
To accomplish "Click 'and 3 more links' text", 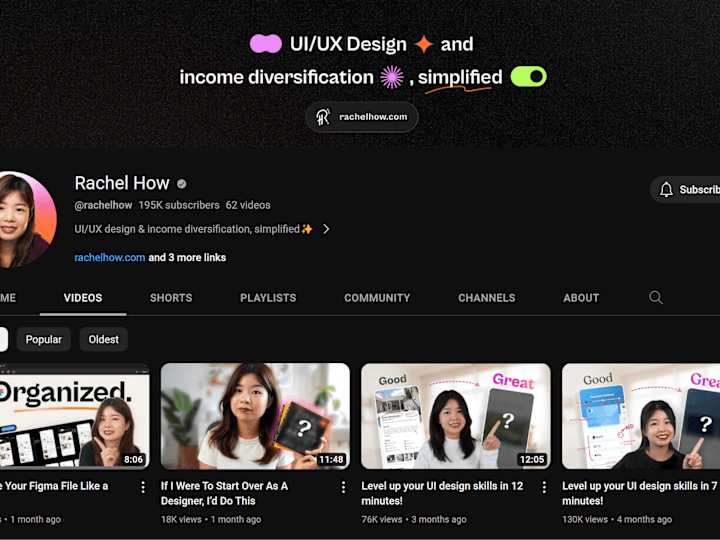I will [x=187, y=258].
